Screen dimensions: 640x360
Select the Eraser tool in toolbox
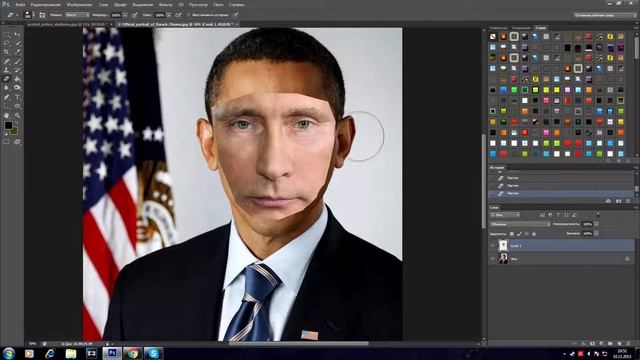pos(7,79)
